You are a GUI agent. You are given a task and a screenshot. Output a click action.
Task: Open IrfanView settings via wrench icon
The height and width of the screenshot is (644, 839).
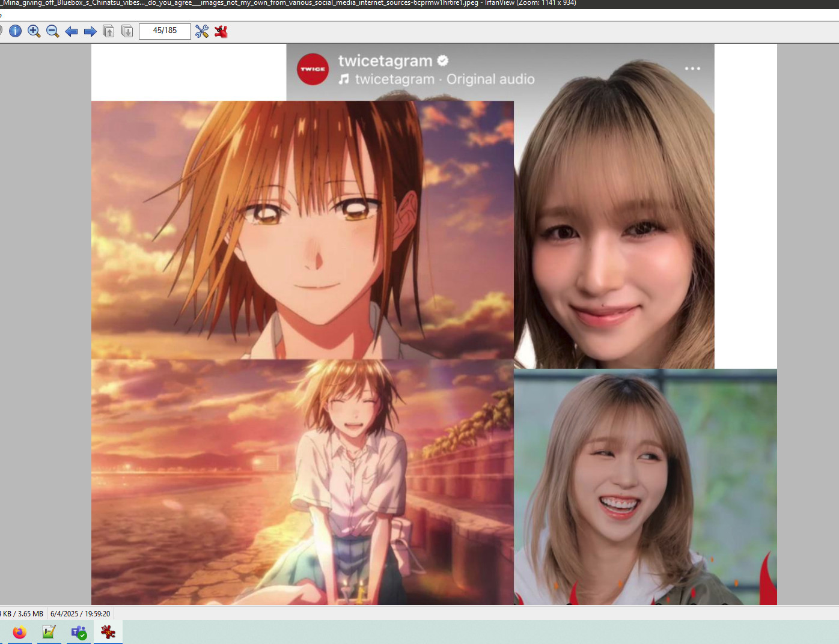(x=202, y=31)
